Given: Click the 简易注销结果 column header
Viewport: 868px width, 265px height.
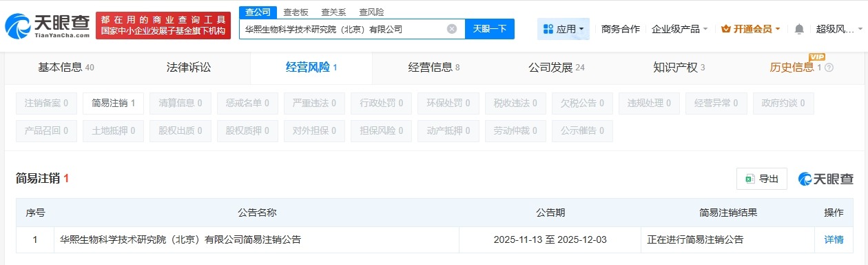Looking at the screenshot, I should [728, 213].
